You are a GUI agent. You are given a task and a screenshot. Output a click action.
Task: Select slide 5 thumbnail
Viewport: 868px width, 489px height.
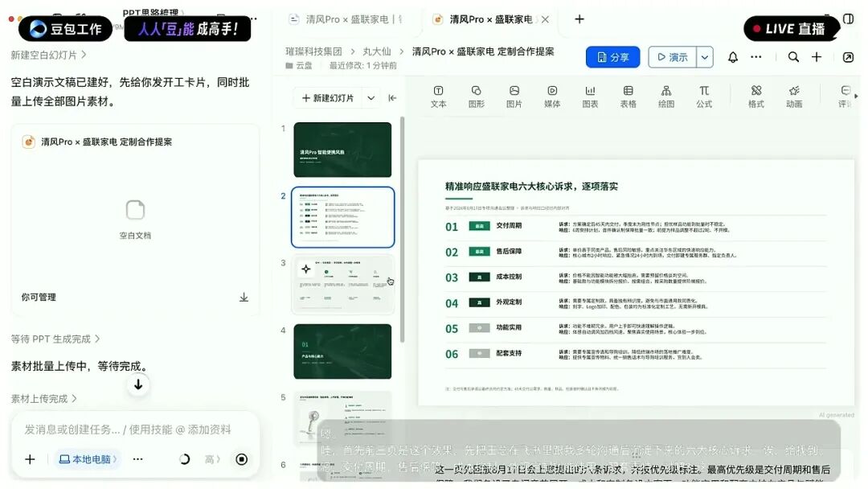click(342, 418)
